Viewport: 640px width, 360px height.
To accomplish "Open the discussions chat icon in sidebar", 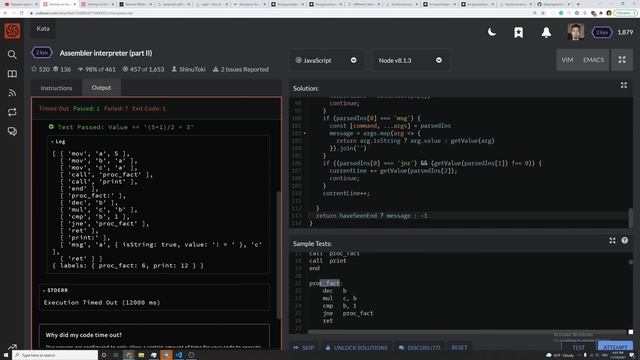I will click(12, 131).
